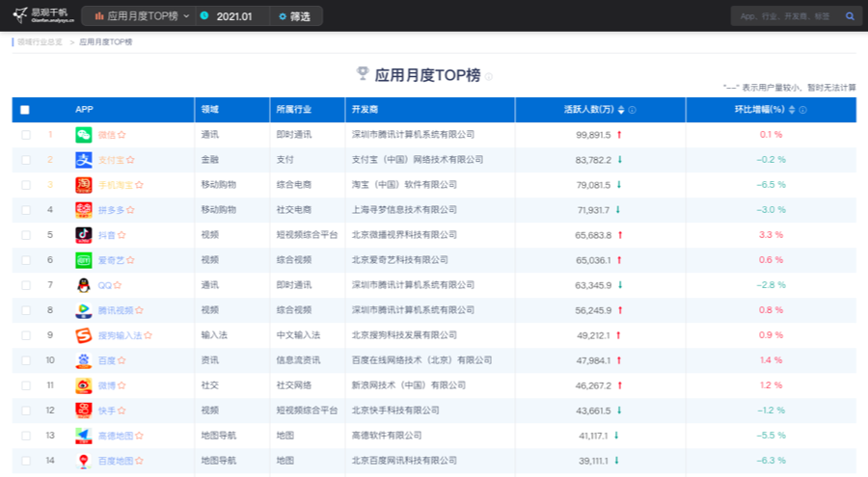Open the 爱奇艺 app link

point(111,260)
